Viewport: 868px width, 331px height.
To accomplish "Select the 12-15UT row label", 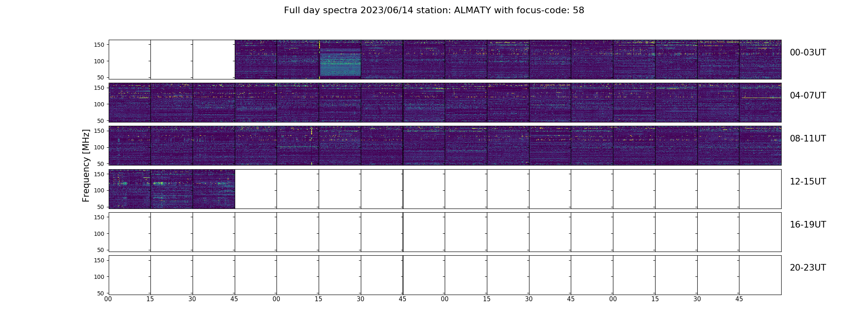I will coord(808,182).
